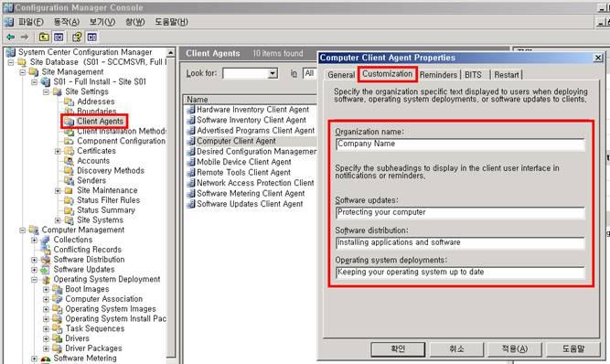This screenshot has width=610, height=364.
Task: Click the System Center Configuration Manager root icon
Action: pos(11,52)
